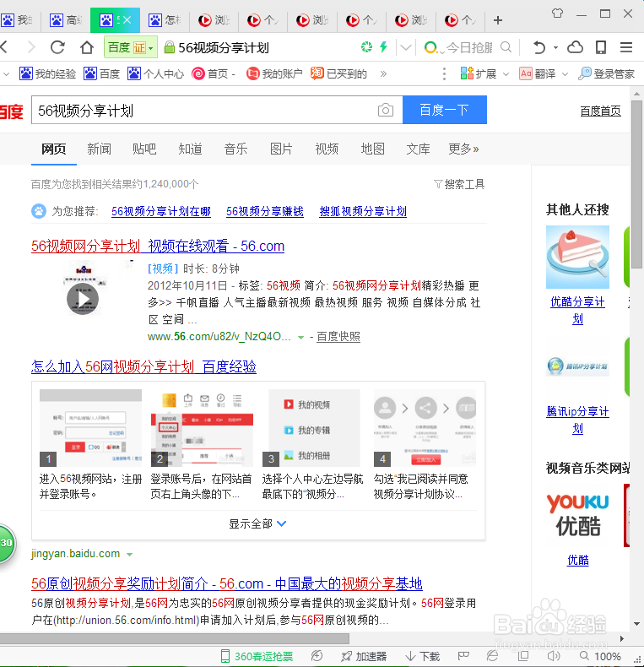Select the 视频 search category
Viewport: 644px width, 667px height.
click(327, 149)
